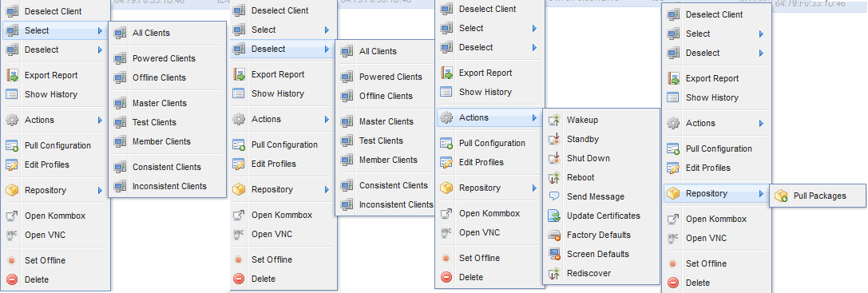This screenshot has width=868, height=293.
Task: Click the Send Message speech bubble icon
Action: coord(555,196)
